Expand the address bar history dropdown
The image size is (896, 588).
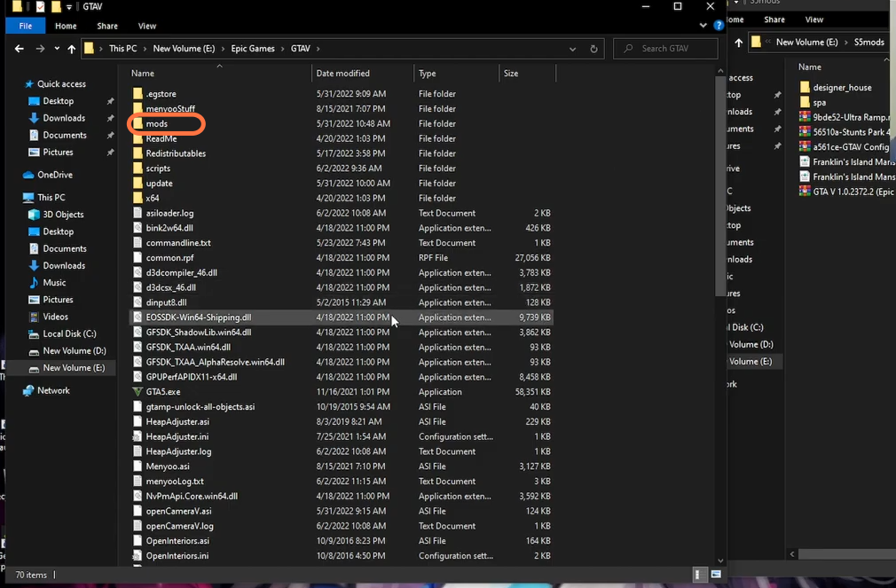pyautogui.click(x=572, y=49)
